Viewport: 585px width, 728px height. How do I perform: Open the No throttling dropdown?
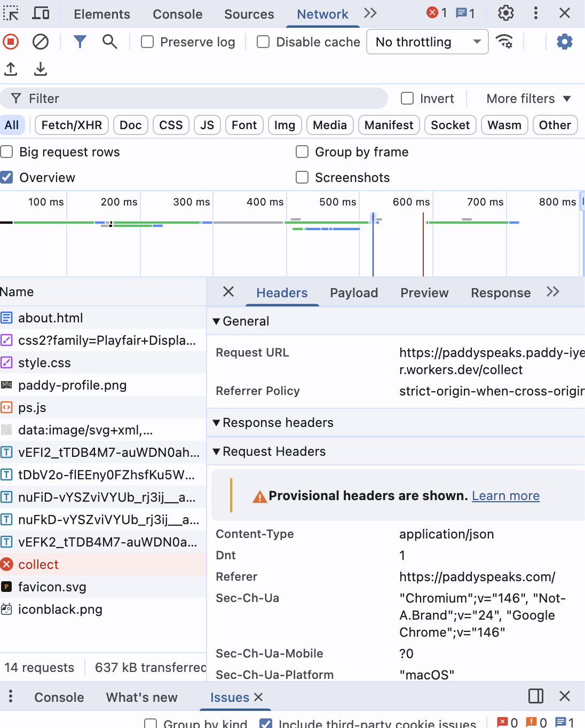click(426, 42)
